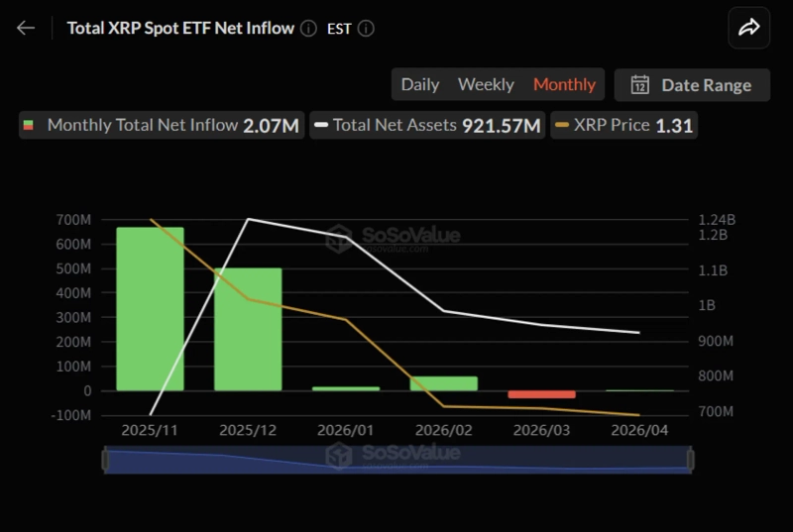793x532 pixels.
Task: Click the back arrow icon
Action: [26, 28]
